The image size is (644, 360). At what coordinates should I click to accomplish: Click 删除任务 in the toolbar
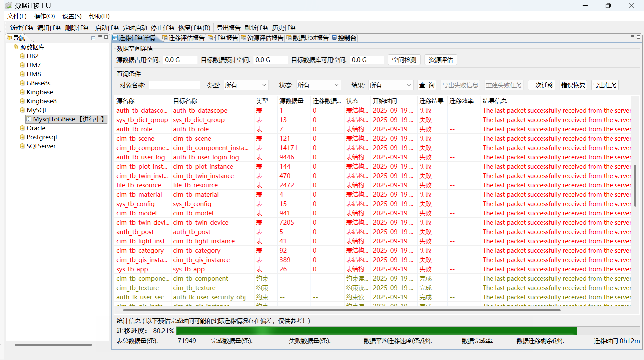pyautogui.click(x=77, y=28)
